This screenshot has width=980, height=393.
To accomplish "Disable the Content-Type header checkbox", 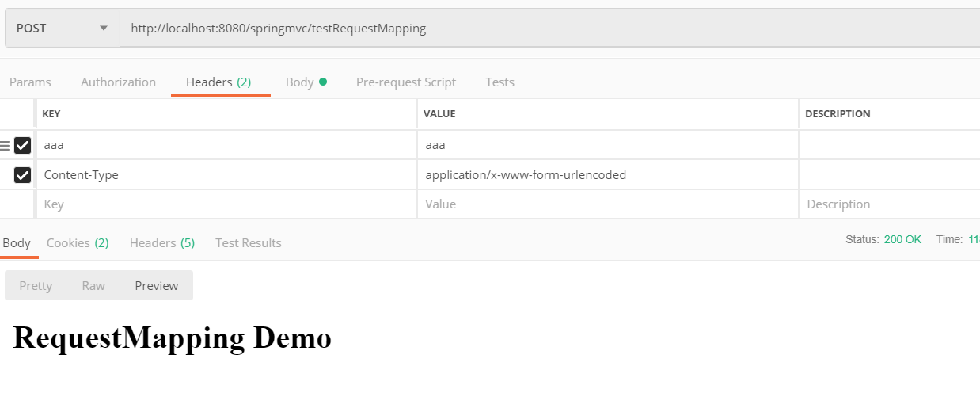I will 22,175.
